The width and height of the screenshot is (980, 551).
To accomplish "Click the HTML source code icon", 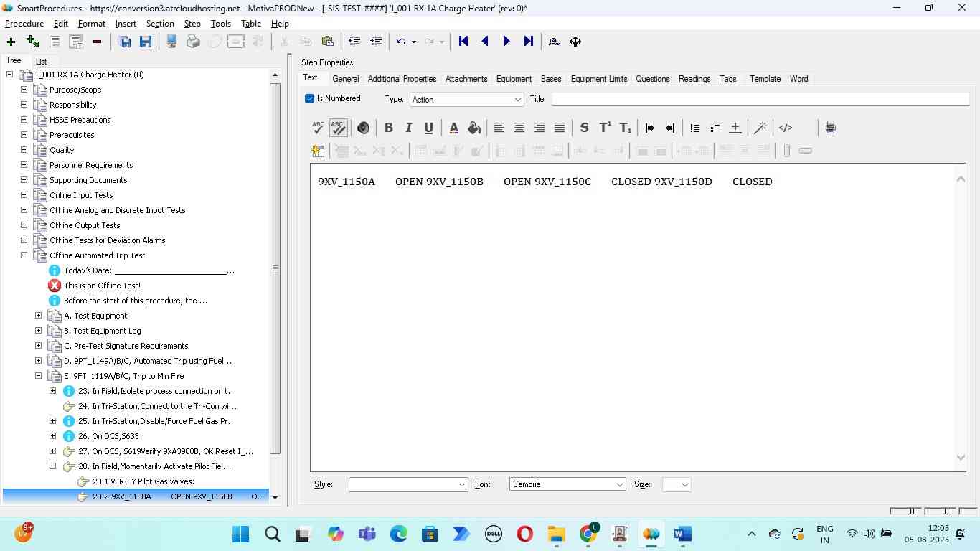I will click(786, 128).
